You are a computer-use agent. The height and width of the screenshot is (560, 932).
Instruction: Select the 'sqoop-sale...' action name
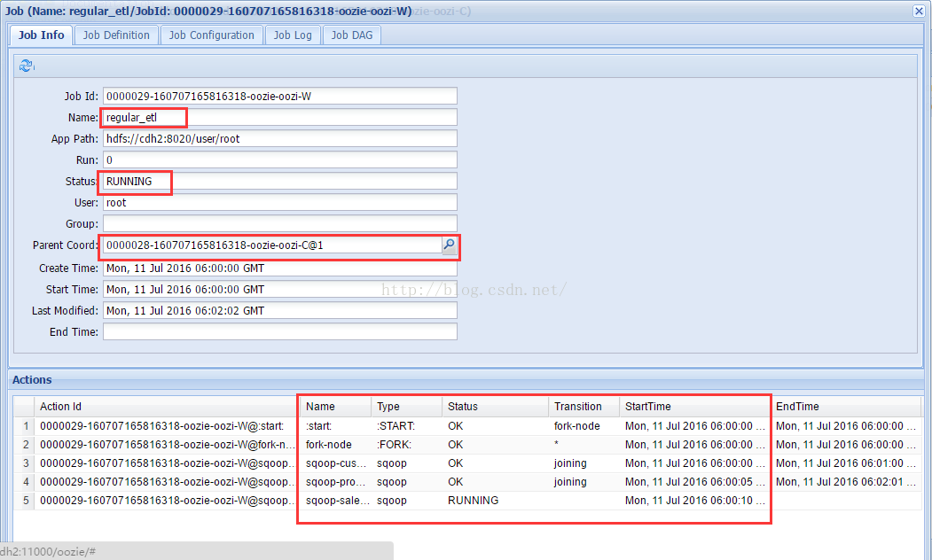[x=338, y=501]
